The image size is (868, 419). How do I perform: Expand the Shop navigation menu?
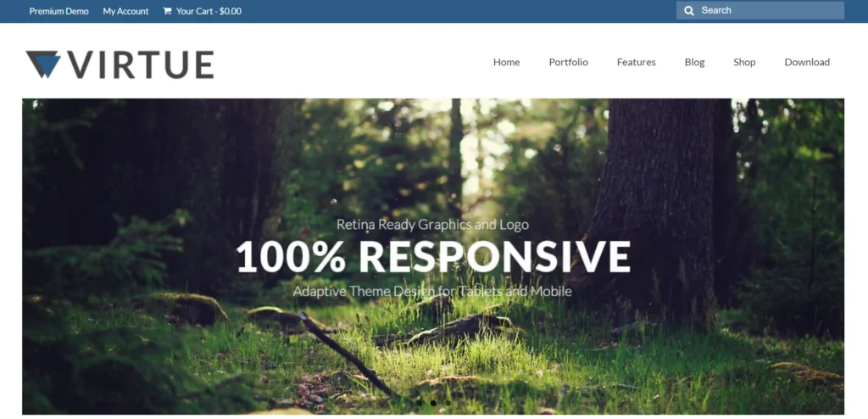[744, 62]
